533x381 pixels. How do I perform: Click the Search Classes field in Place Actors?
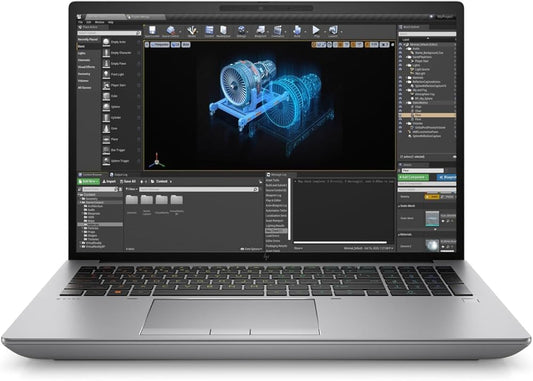click(109, 33)
